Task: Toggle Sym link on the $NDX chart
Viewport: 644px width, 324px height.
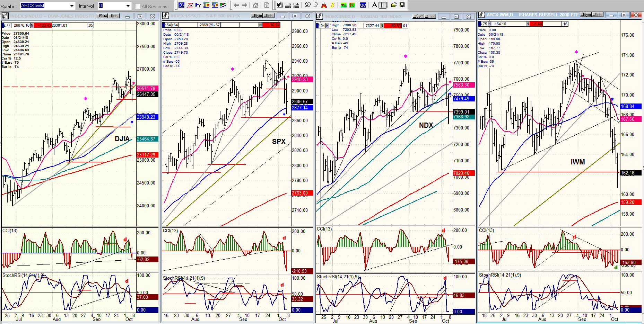Action: tap(418, 16)
